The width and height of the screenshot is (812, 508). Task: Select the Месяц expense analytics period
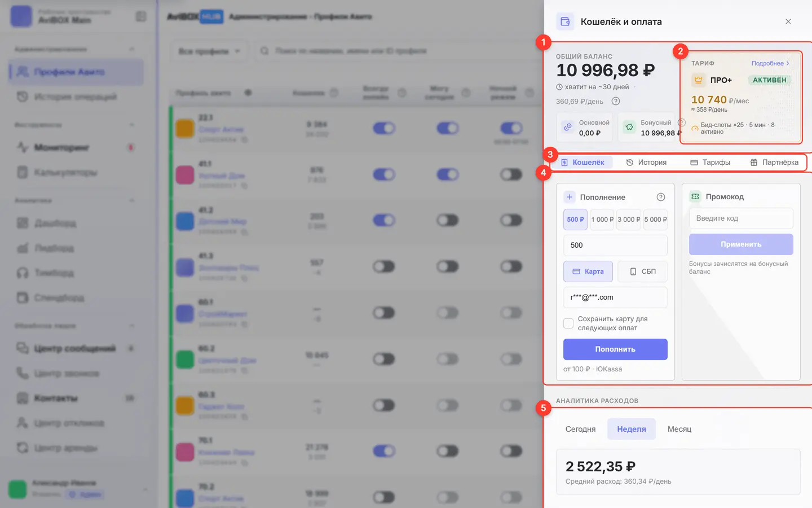[x=679, y=429]
